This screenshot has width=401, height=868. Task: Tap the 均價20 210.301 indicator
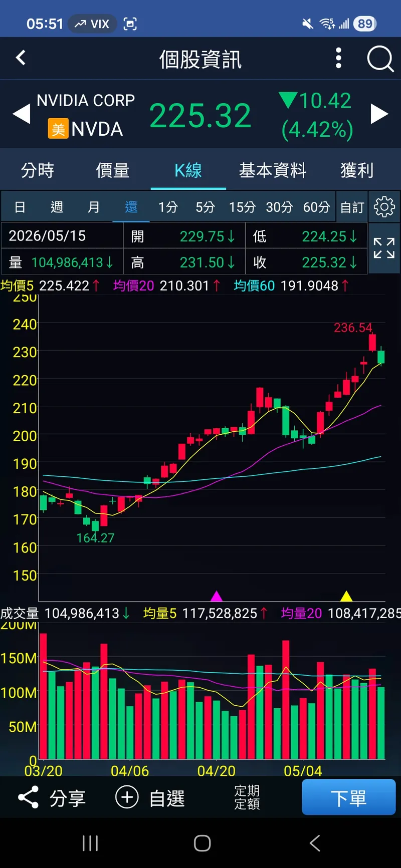(166, 285)
